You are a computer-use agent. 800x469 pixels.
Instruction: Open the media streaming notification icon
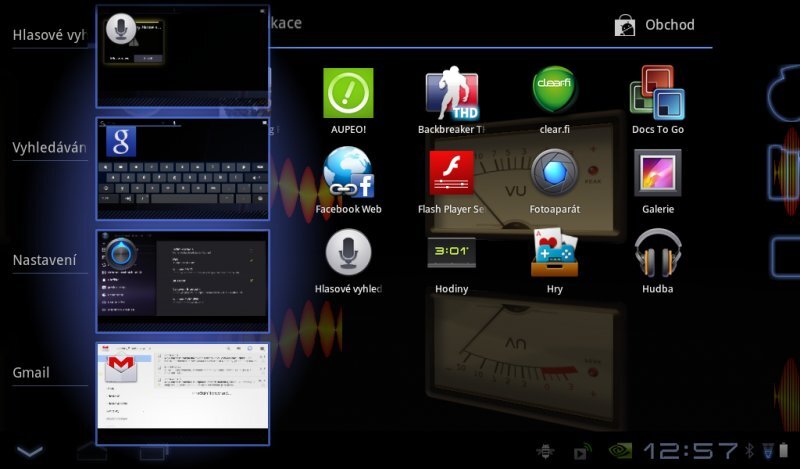coord(582,452)
